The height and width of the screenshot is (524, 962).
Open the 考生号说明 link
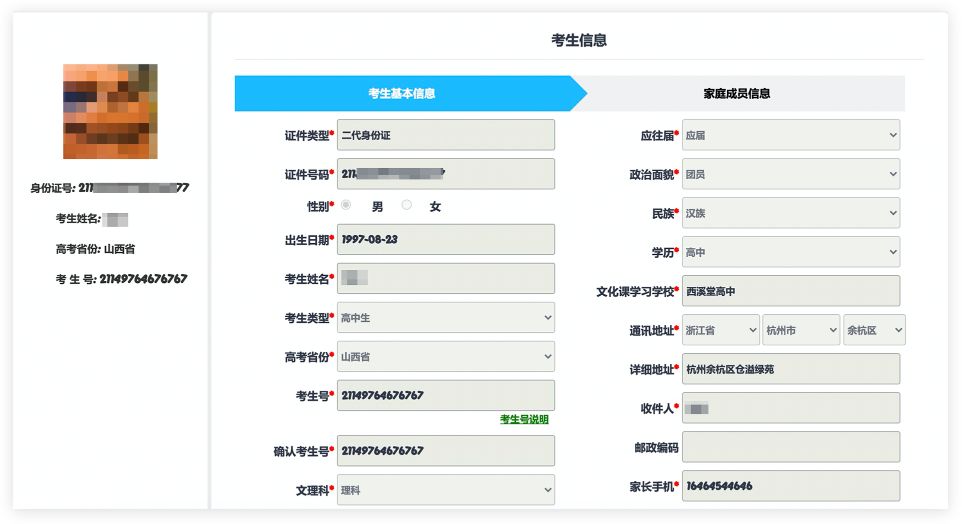coord(524,419)
